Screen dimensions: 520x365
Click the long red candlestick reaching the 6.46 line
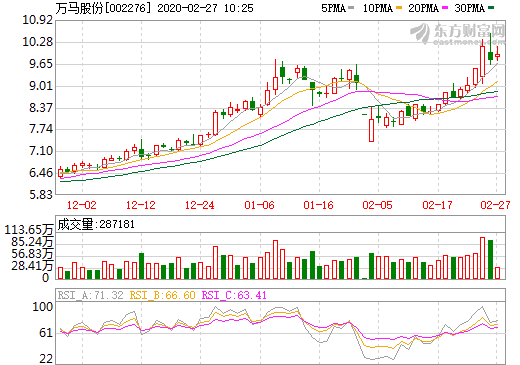(x=60, y=173)
